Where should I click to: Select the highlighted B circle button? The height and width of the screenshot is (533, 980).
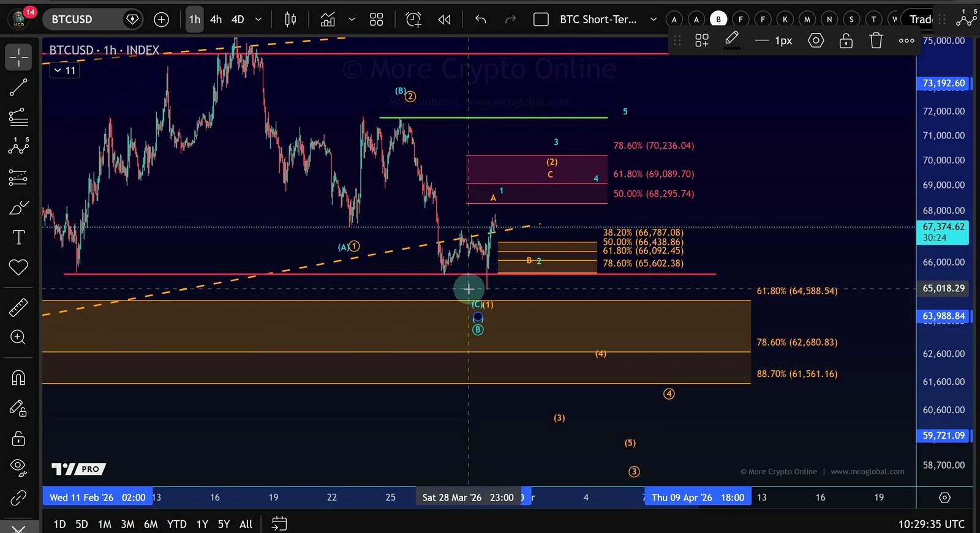[x=718, y=20]
